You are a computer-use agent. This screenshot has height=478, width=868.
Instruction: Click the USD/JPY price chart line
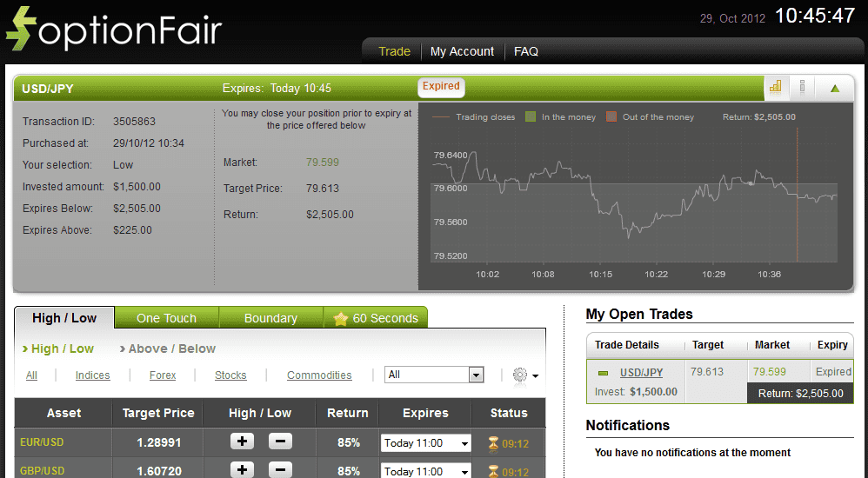[633, 196]
